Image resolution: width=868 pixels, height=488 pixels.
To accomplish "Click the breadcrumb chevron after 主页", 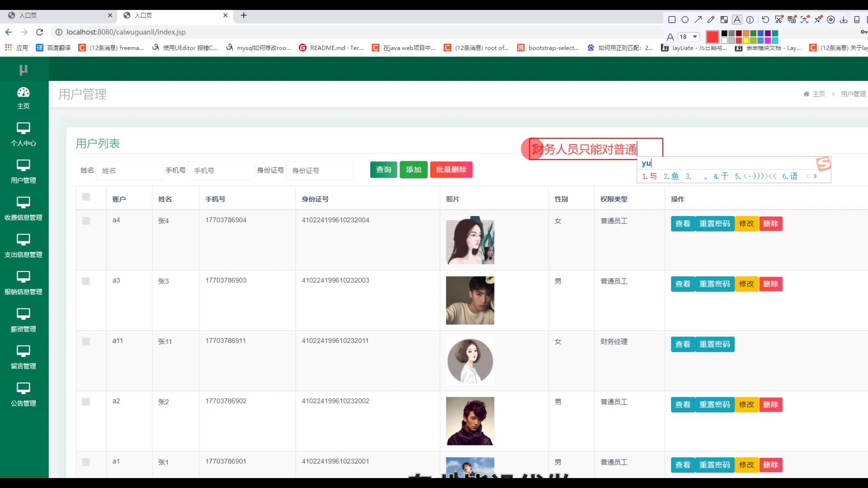I will tap(833, 94).
